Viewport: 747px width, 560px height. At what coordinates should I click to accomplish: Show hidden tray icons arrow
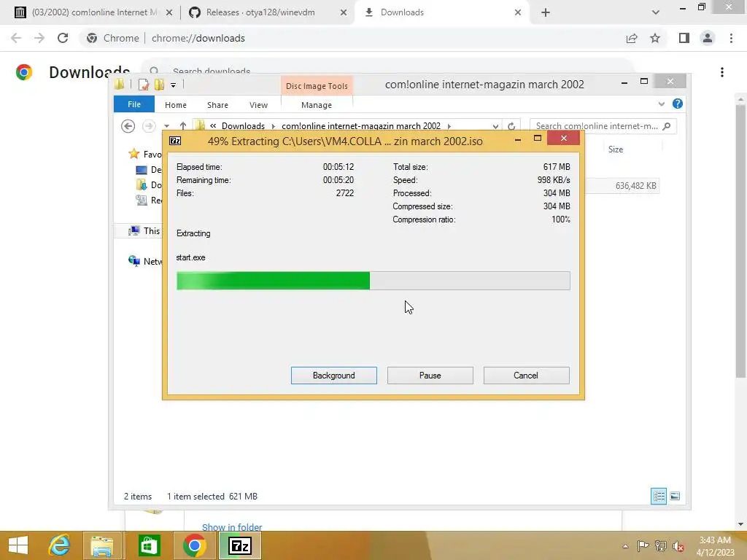(x=625, y=546)
